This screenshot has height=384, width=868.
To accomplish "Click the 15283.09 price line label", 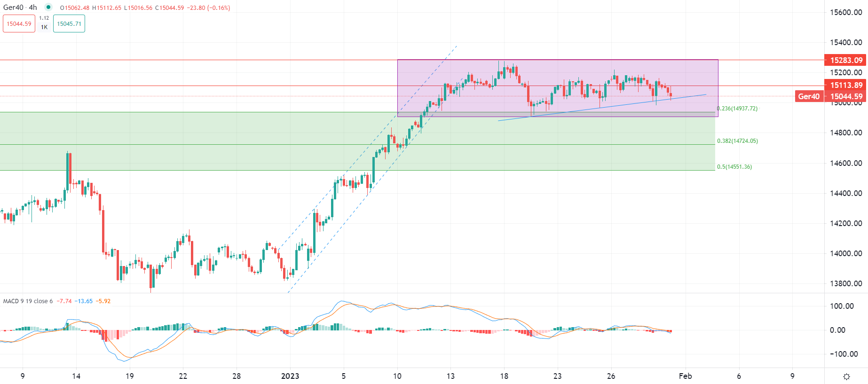I will (x=846, y=60).
